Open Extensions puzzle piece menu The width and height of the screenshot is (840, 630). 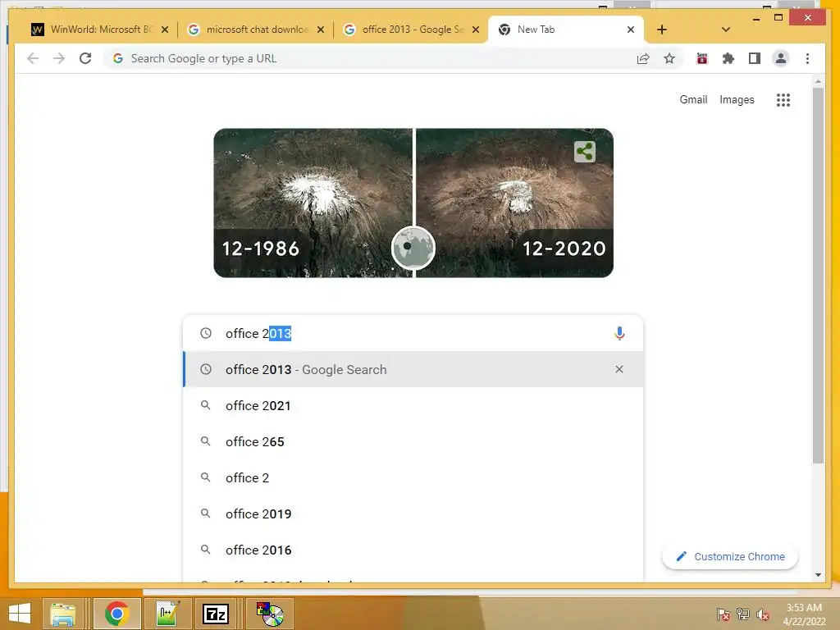point(728,58)
